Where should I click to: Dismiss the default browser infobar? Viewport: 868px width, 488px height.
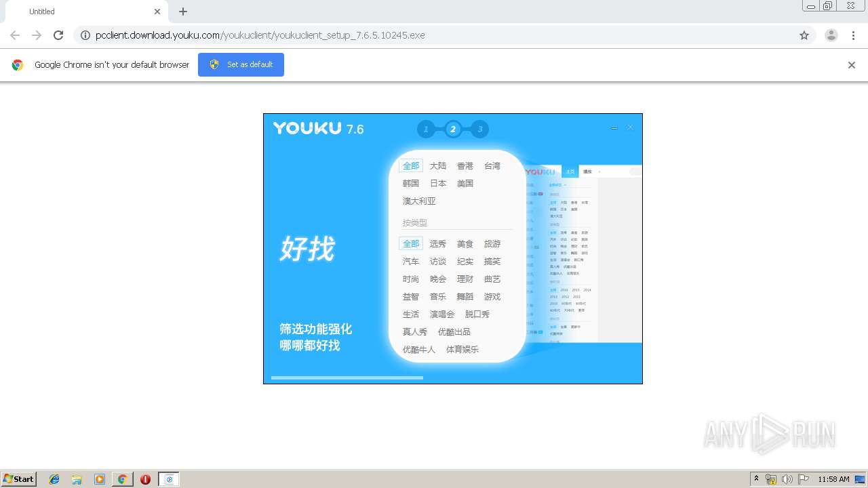click(x=852, y=65)
